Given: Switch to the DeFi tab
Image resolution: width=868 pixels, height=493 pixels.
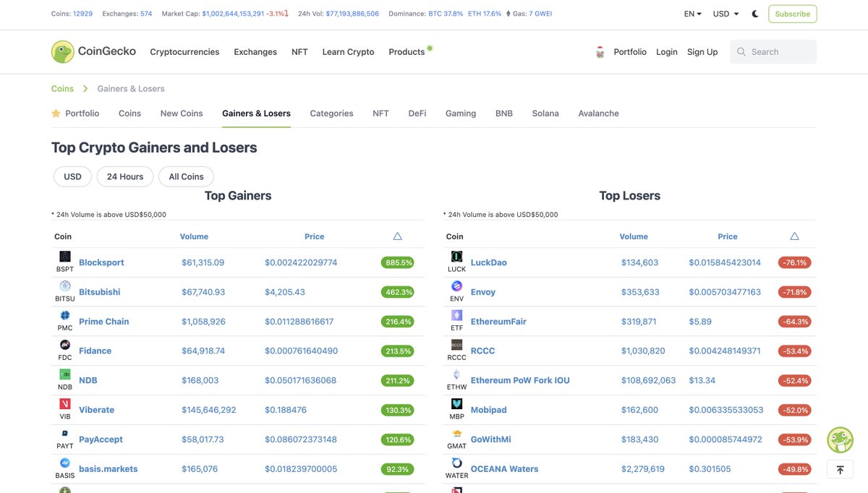Looking at the screenshot, I should tap(417, 113).
